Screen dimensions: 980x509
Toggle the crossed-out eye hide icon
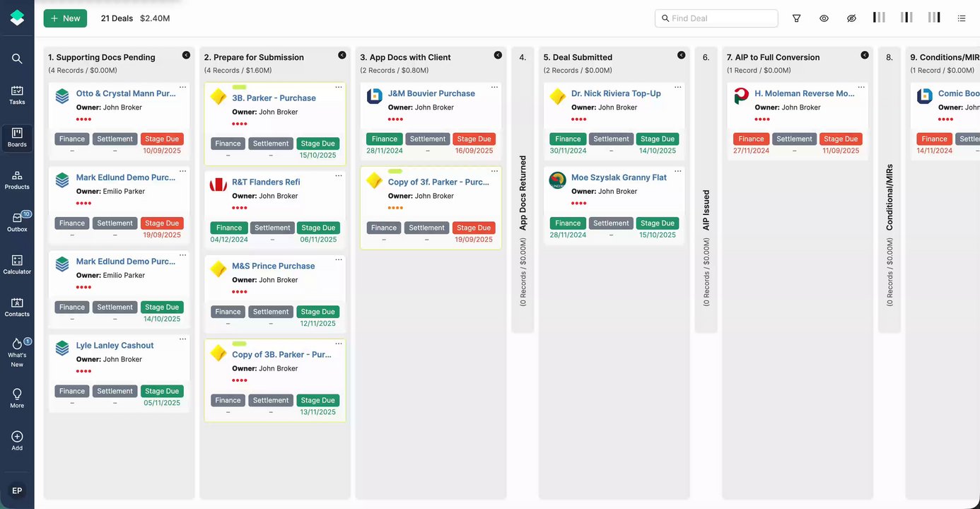851,18
